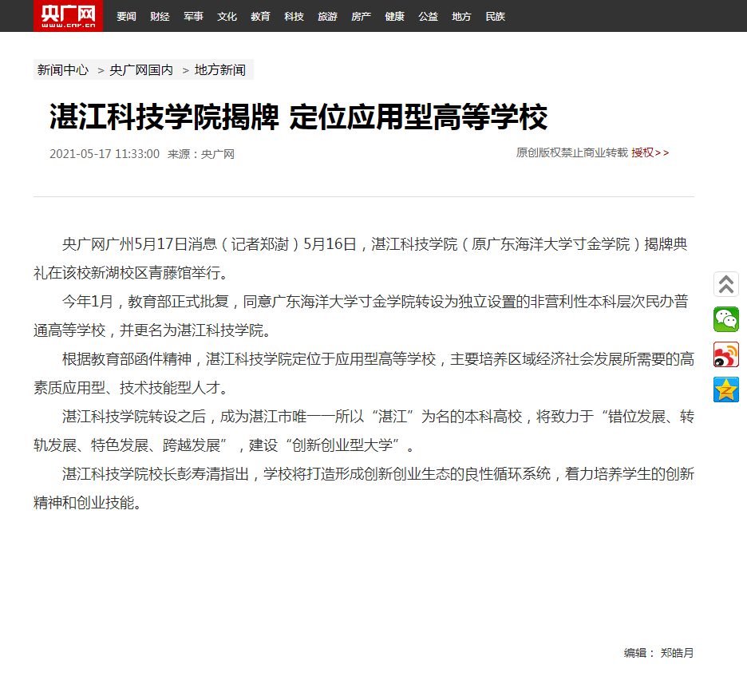Open the 要闻 navigation item
The width and height of the screenshot is (747, 700).
pos(126,17)
